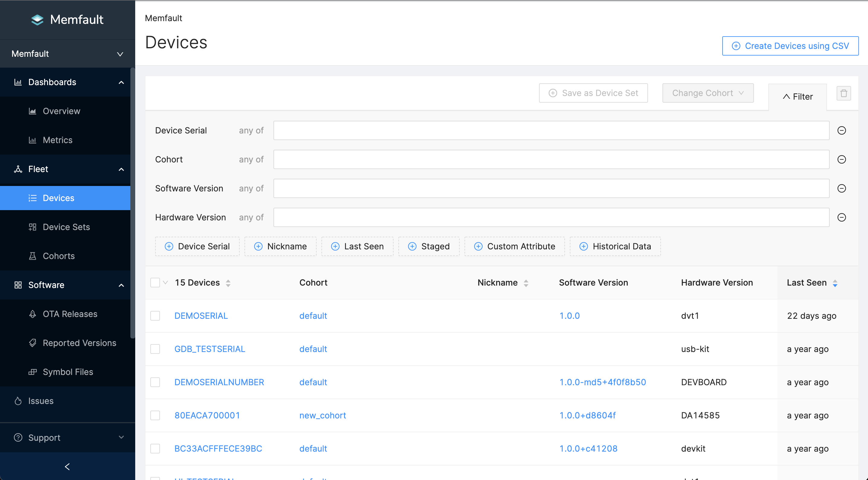Collapse the sidebar with left arrow

[67, 466]
